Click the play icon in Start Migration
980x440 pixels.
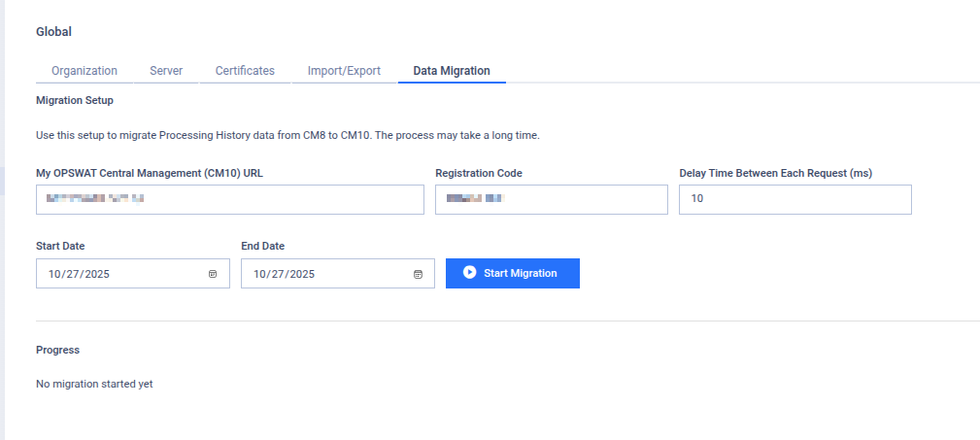pyautogui.click(x=470, y=273)
